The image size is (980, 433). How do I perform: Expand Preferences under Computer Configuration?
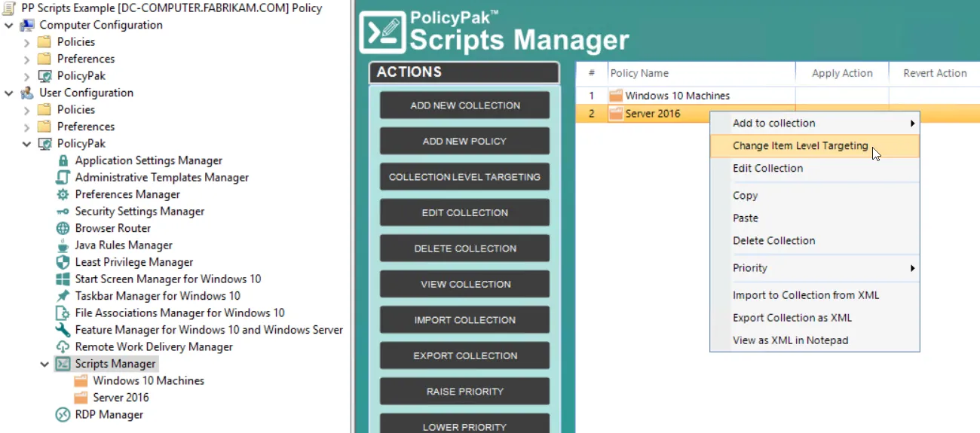[27, 59]
